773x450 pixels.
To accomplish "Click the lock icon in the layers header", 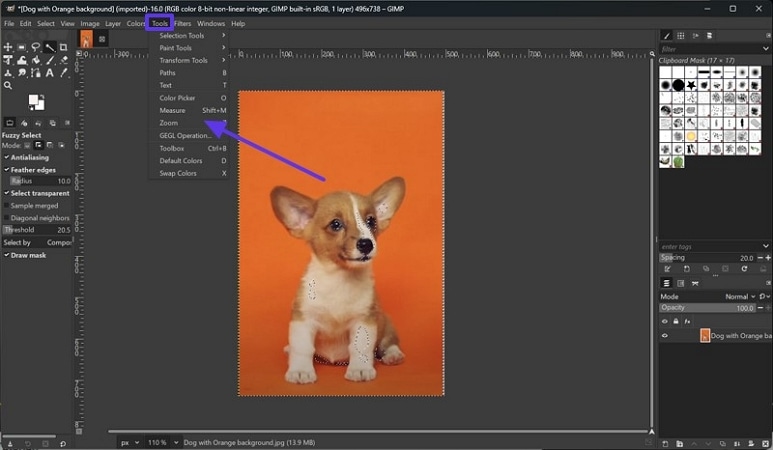I will click(676, 321).
